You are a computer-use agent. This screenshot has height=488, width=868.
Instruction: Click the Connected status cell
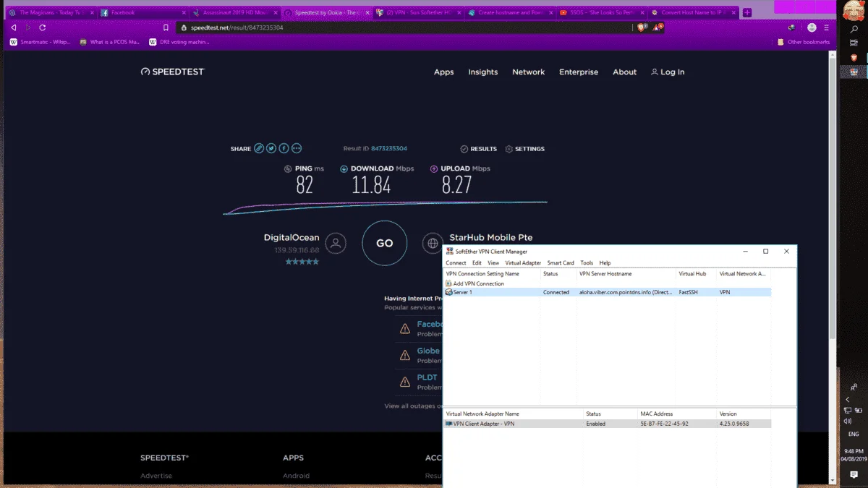pos(556,292)
